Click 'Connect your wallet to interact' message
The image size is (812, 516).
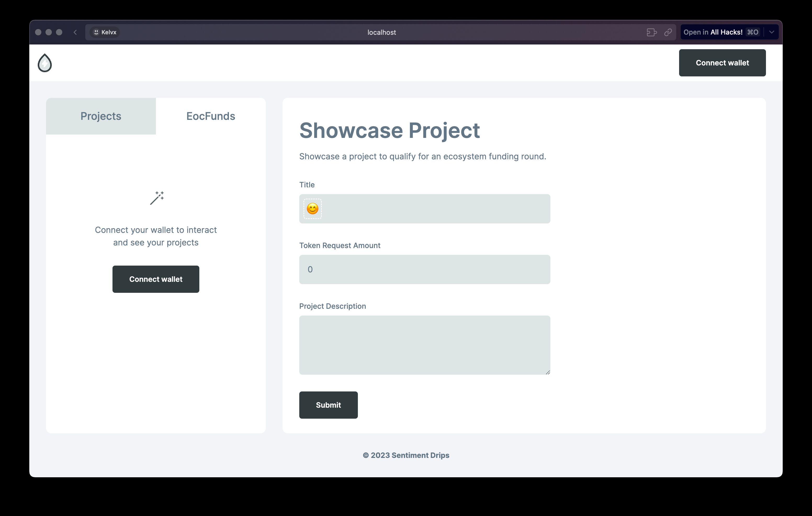(156, 236)
